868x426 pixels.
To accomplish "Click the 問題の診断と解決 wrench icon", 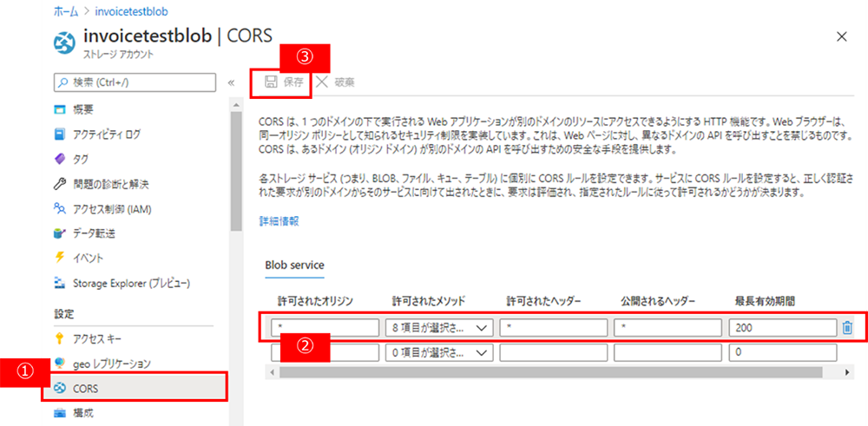I will (60, 184).
